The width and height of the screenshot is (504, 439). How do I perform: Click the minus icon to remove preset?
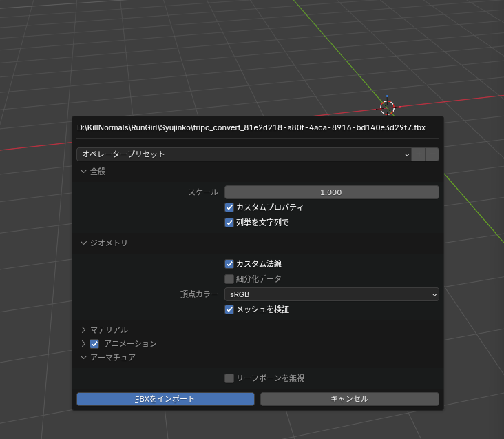(x=432, y=154)
